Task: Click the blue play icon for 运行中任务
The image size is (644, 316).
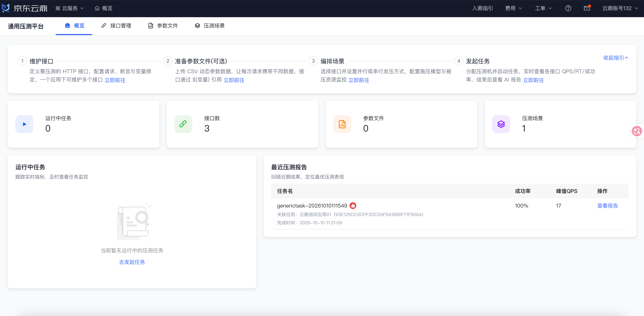Action: click(24, 124)
